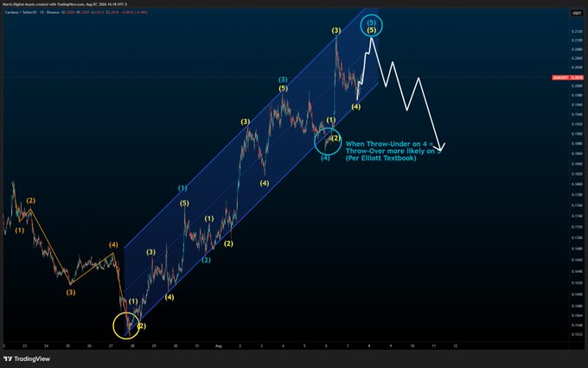Open the USDT currency selector on price axis
This screenshot has height=368, width=588.
pyautogui.click(x=577, y=13)
